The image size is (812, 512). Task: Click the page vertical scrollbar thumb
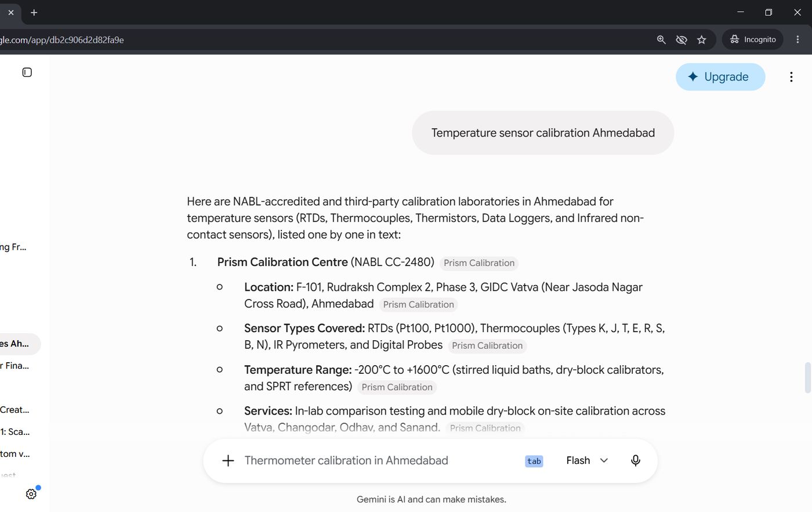807,378
